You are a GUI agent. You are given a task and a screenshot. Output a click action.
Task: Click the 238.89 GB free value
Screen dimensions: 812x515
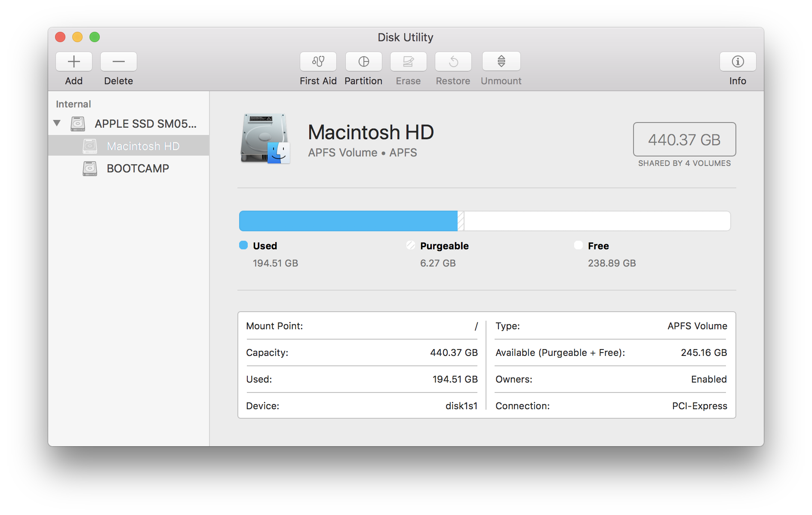pyautogui.click(x=612, y=263)
